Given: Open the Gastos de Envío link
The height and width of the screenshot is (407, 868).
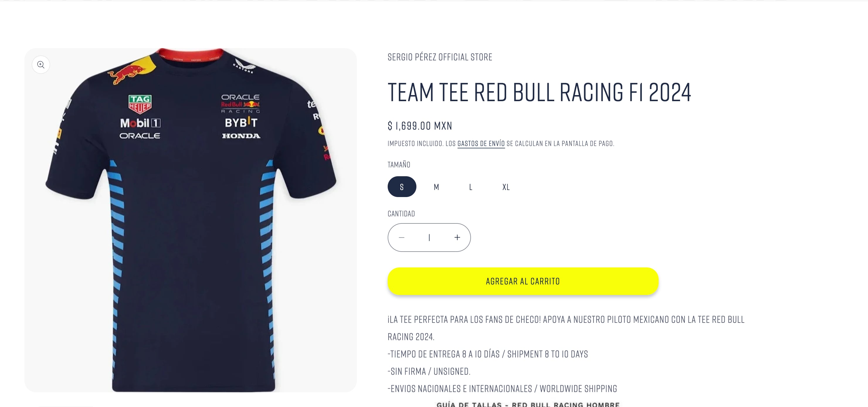Looking at the screenshot, I should click(x=481, y=143).
